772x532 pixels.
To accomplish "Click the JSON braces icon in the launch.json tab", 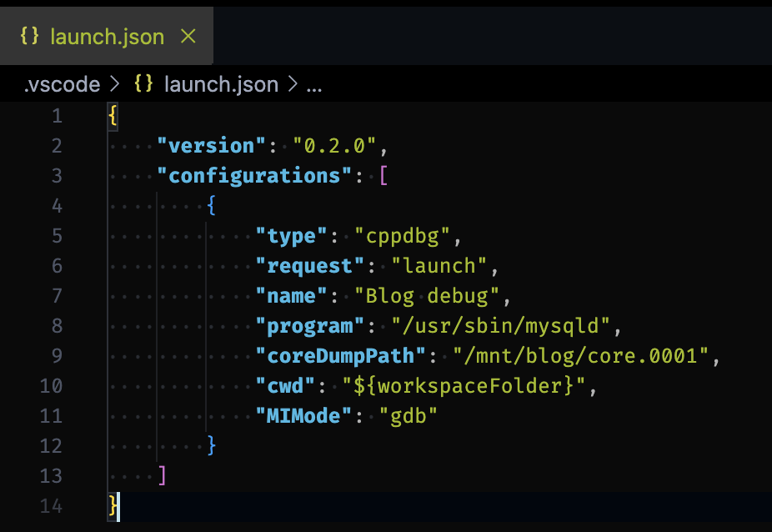I will tap(29, 36).
